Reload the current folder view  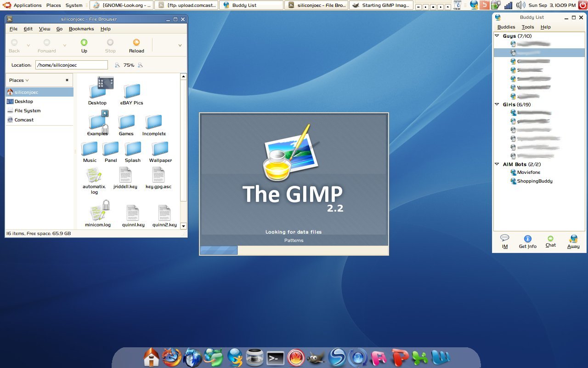(x=136, y=46)
